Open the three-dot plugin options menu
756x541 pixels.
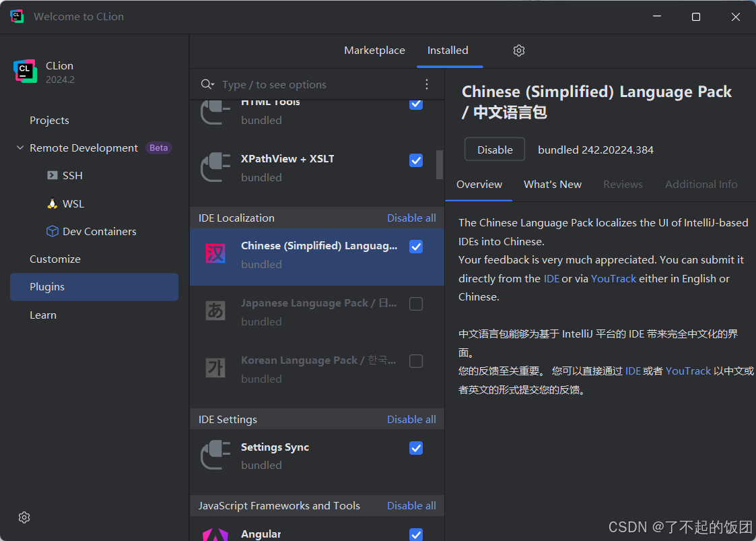point(426,84)
